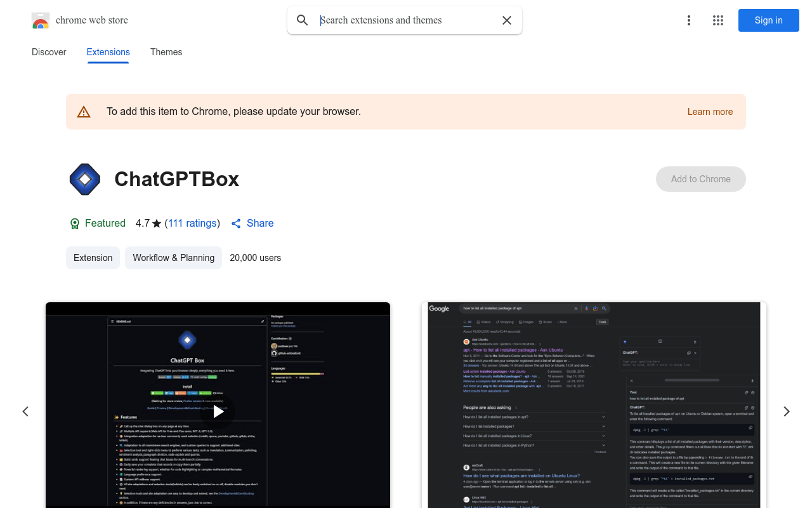This screenshot has height=508, width=812.
Task: Click the ChatGPTBox extension logo
Action: click(85, 179)
